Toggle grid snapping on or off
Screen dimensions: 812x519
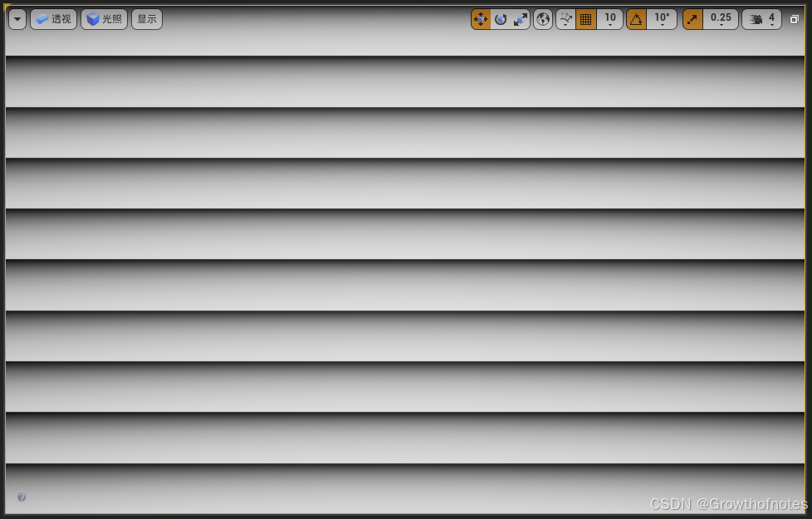click(585, 19)
